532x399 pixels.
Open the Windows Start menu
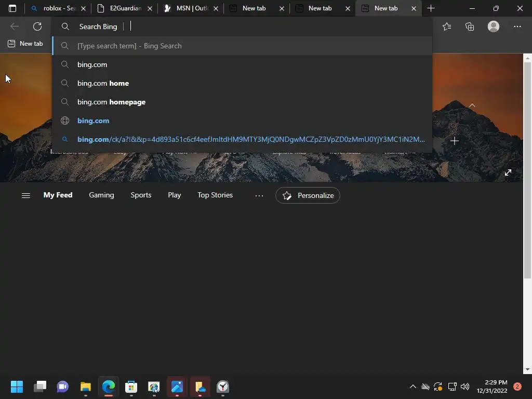click(17, 387)
